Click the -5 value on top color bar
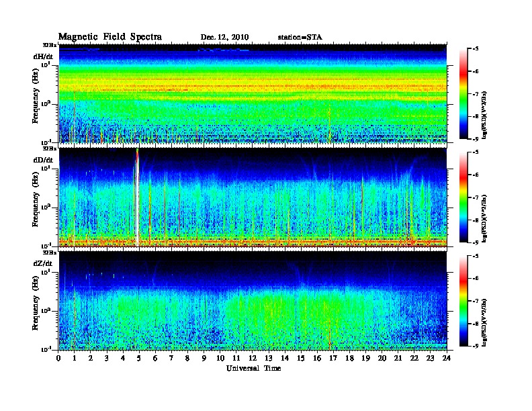The width and height of the screenshot is (532, 411). pos(476,49)
